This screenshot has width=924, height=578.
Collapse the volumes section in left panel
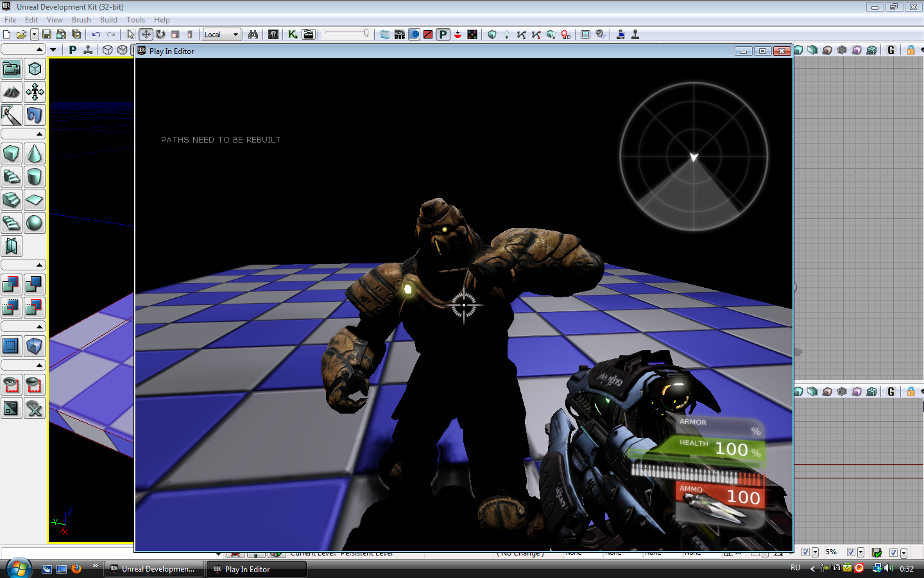click(x=23, y=326)
